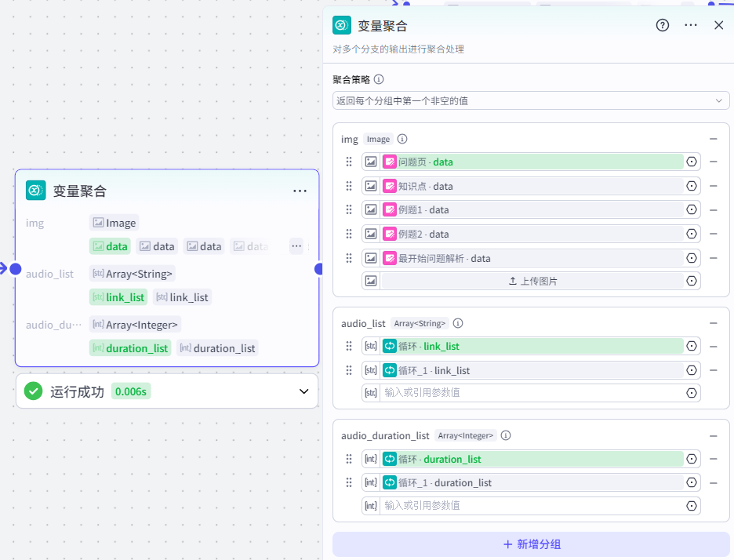This screenshot has width=734, height=560.
Task: Click the Array<Integer> type tag in the node
Action: coord(136,325)
